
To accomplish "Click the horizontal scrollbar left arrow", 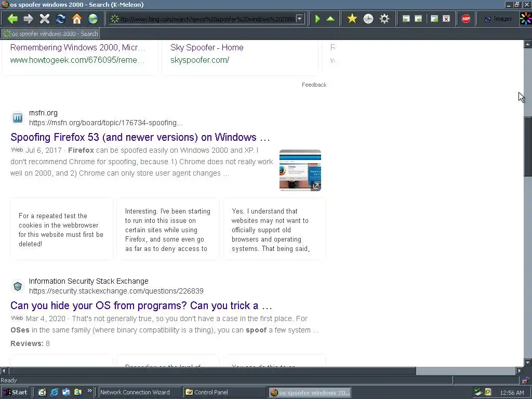I will pos(4,370).
